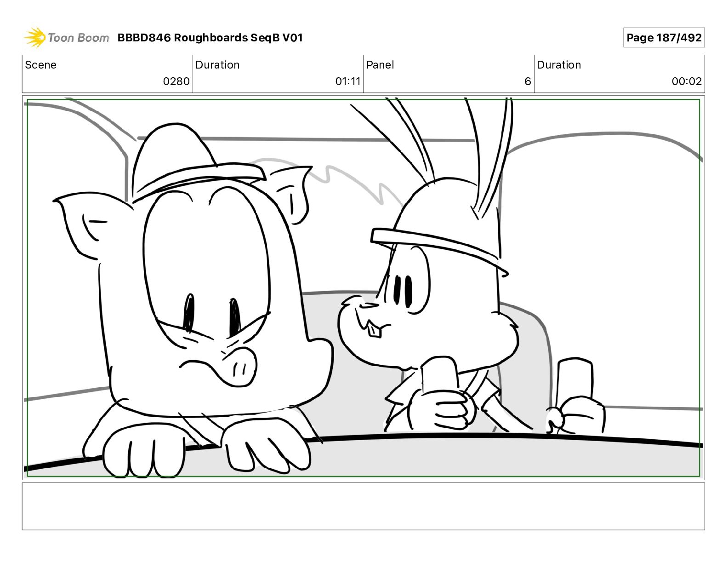Click the 'Page 187/492' page indicator
Screen dimensions: 728x563
664,38
